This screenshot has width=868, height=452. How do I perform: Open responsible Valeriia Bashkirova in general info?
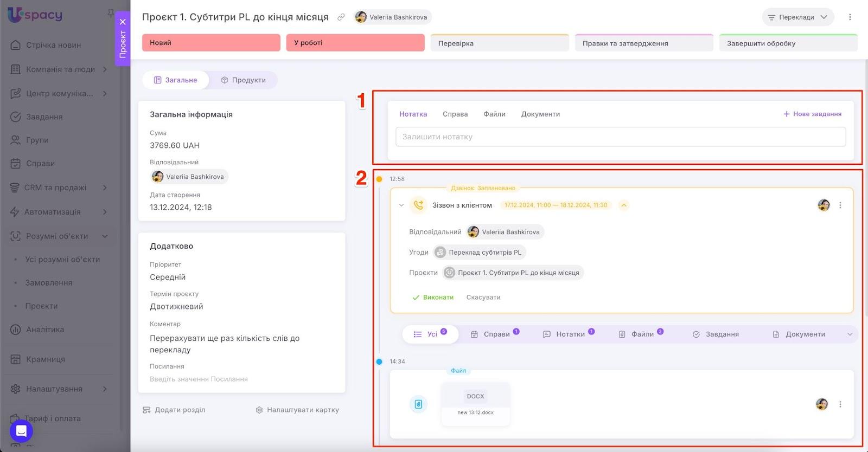click(x=189, y=177)
